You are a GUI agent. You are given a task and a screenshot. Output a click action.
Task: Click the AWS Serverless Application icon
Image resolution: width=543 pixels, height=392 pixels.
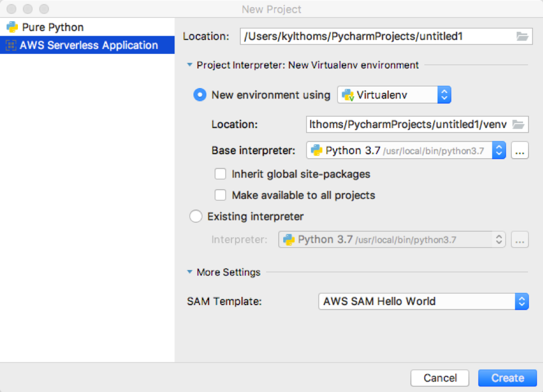[11, 46]
